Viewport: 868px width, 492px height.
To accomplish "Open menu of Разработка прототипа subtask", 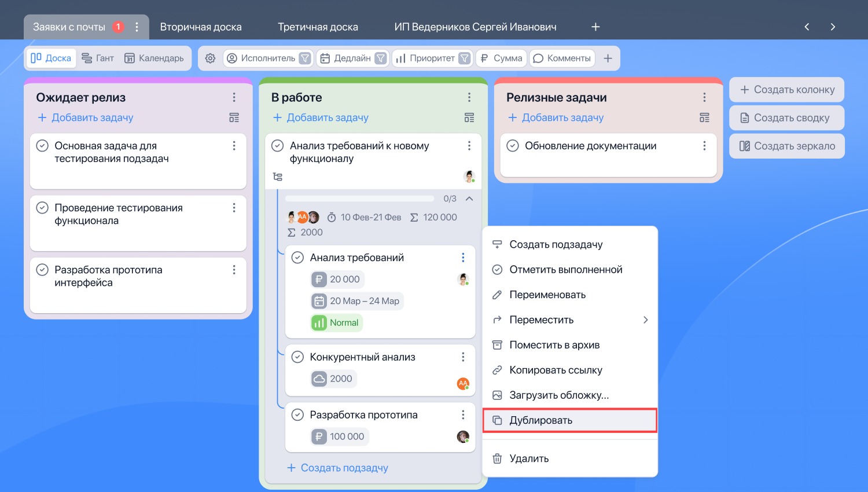I will pyautogui.click(x=463, y=415).
